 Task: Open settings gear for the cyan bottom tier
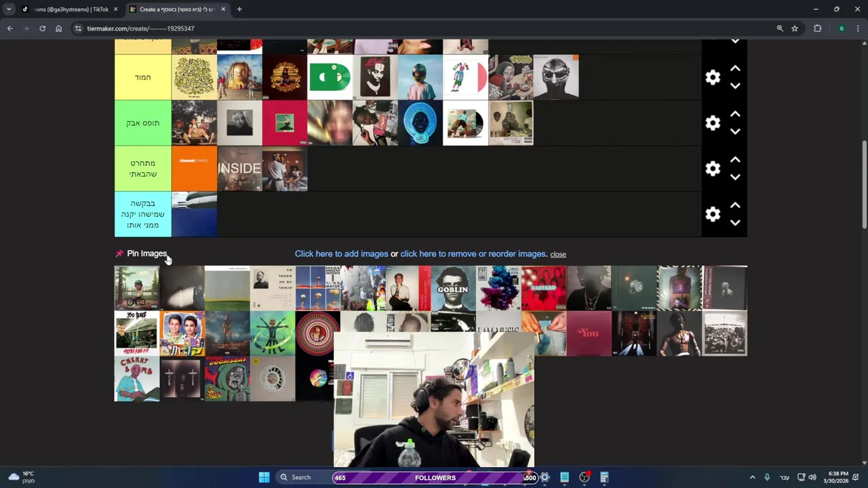[x=713, y=214]
